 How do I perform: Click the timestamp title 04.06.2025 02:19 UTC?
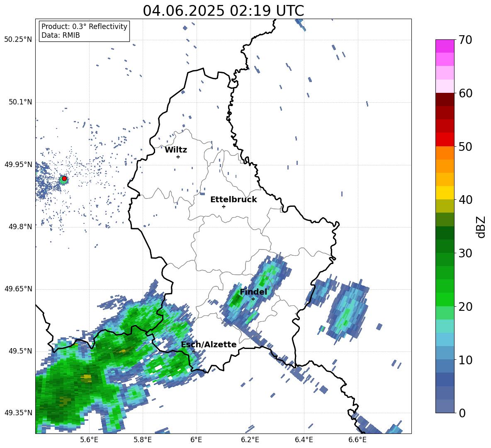[223, 11]
